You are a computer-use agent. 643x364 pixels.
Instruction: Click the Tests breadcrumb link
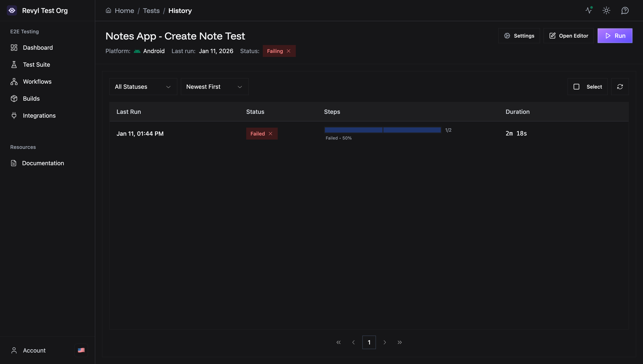tap(151, 10)
